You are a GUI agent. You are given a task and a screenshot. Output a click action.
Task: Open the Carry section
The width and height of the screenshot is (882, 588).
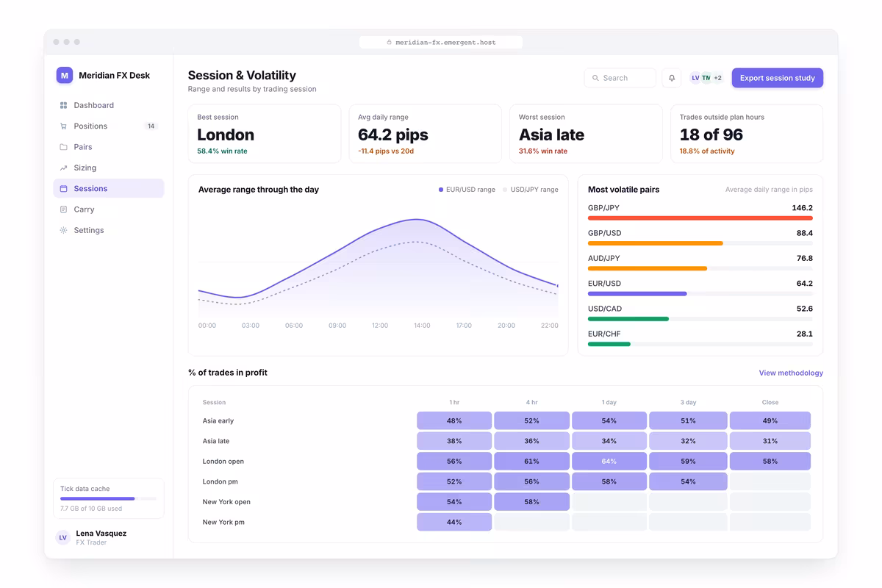109,209
